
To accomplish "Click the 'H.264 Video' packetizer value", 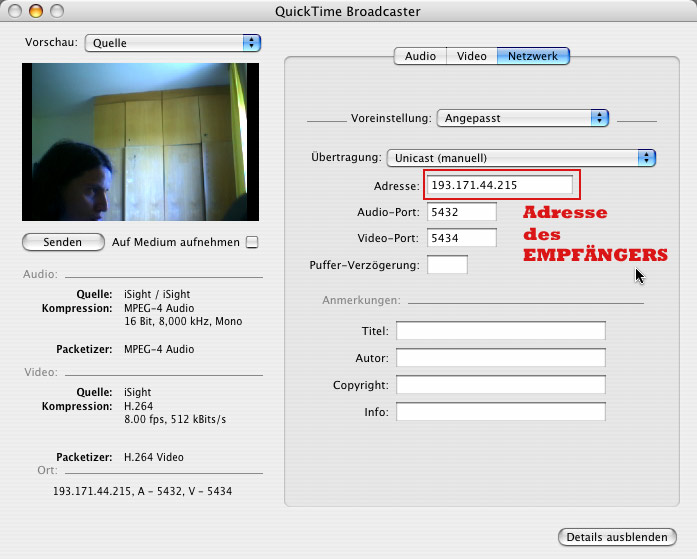I will [x=154, y=457].
